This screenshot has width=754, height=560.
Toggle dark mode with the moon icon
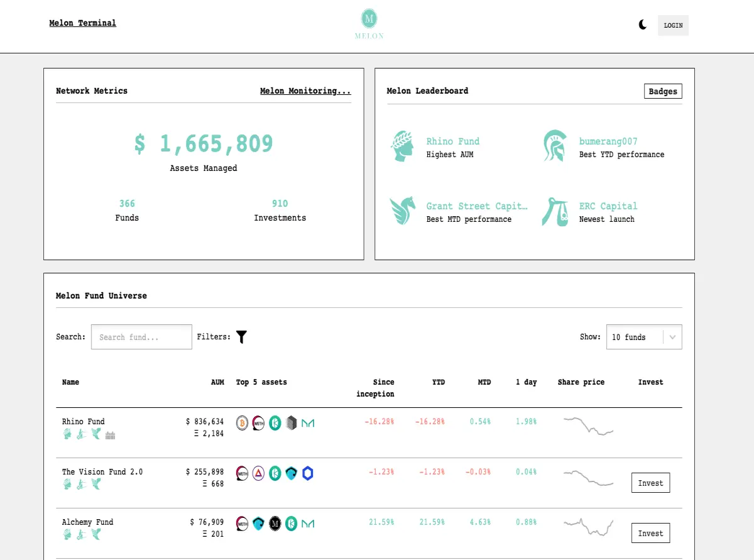point(642,25)
